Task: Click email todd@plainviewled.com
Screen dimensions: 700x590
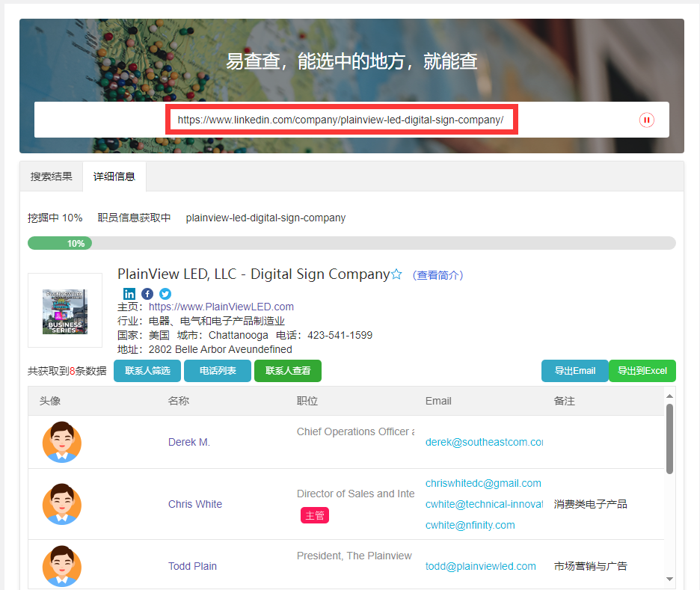Action: (480, 566)
